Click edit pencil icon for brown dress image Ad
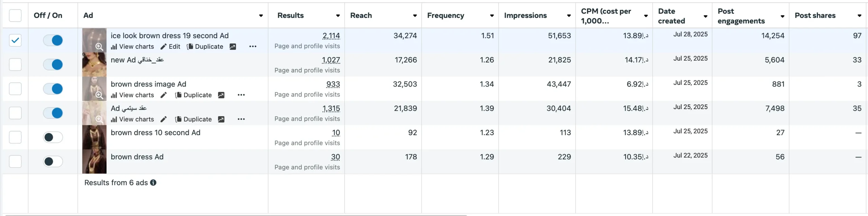This screenshot has height=216, width=868. (164, 95)
